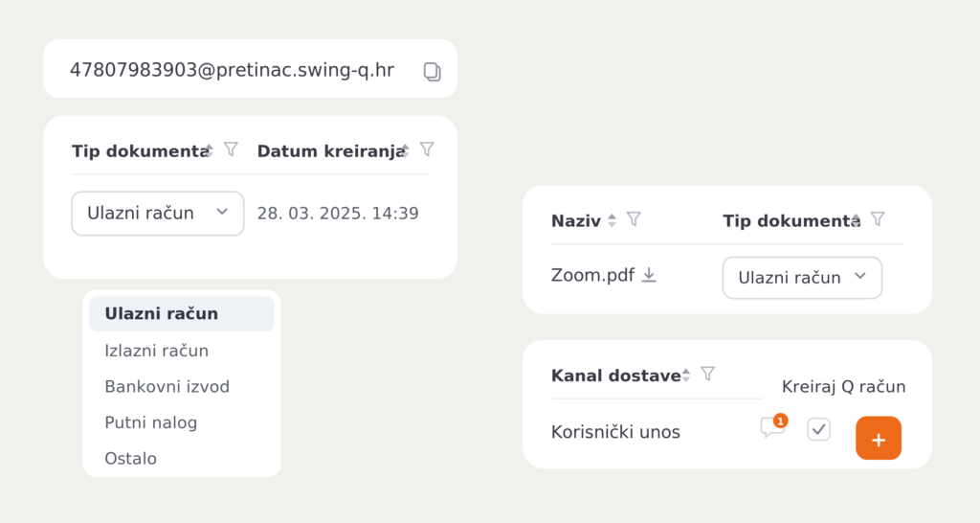Viewport: 980px width, 523px height.
Task: Filter Tip dokumenta column beside Naziv
Action: (x=878, y=219)
